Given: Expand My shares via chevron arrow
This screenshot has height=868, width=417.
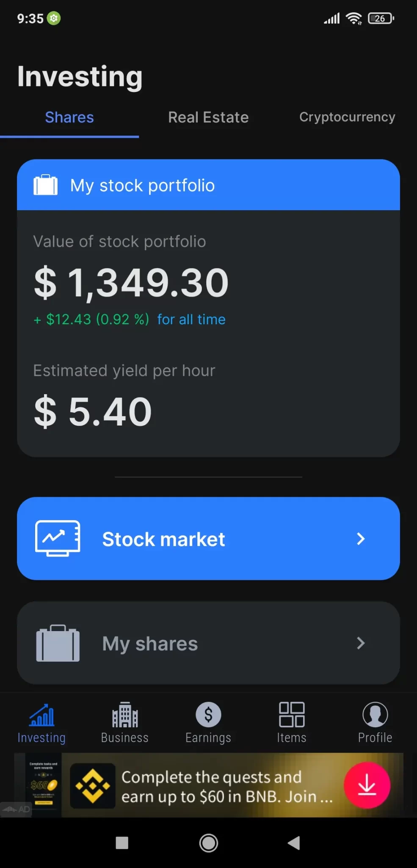Looking at the screenshot, I should [x=361, y=643].
